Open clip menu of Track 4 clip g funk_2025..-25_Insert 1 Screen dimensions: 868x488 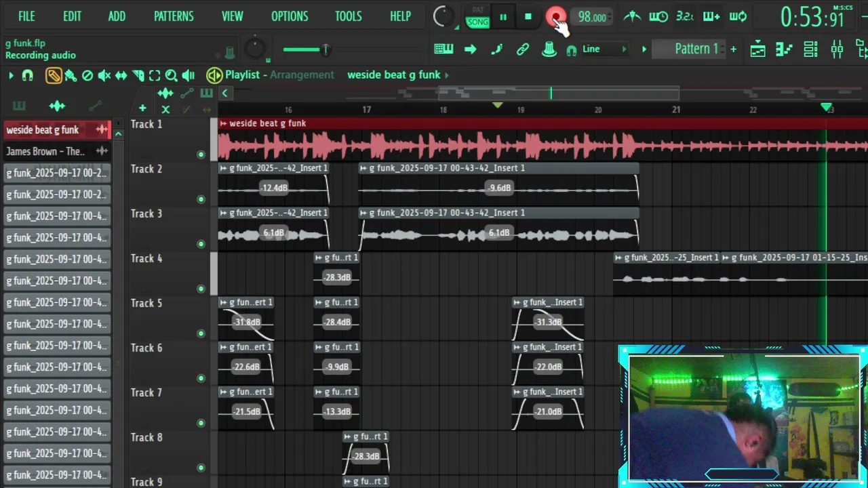(x=618, y=258)
